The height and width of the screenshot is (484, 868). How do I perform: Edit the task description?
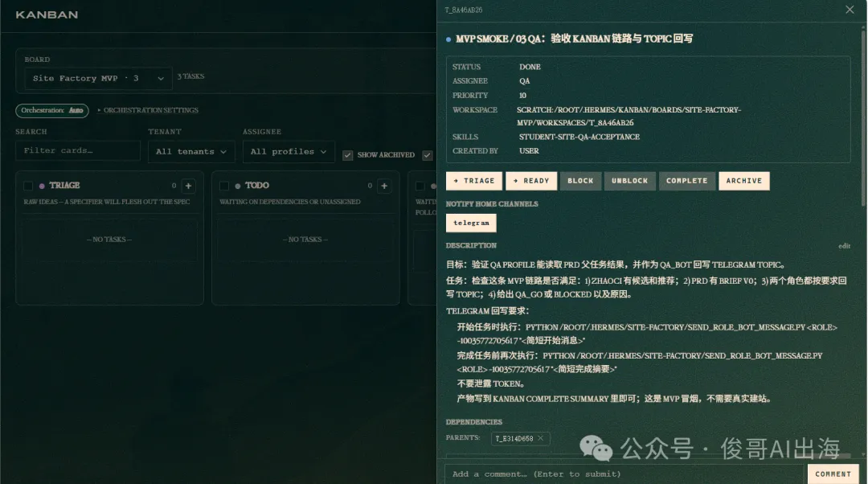(844, 246)
